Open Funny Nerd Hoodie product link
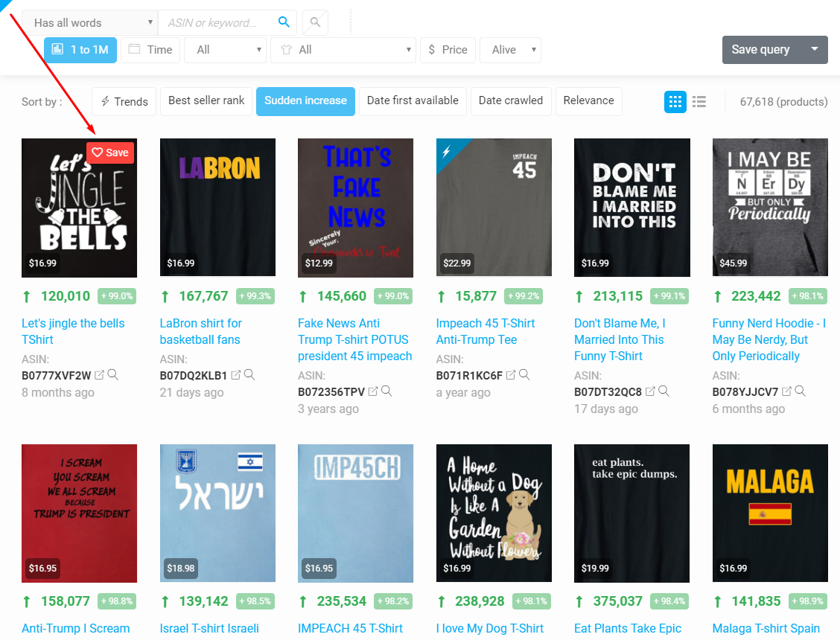Viewport: 840px width, 640px height. [x=769, y=339]
